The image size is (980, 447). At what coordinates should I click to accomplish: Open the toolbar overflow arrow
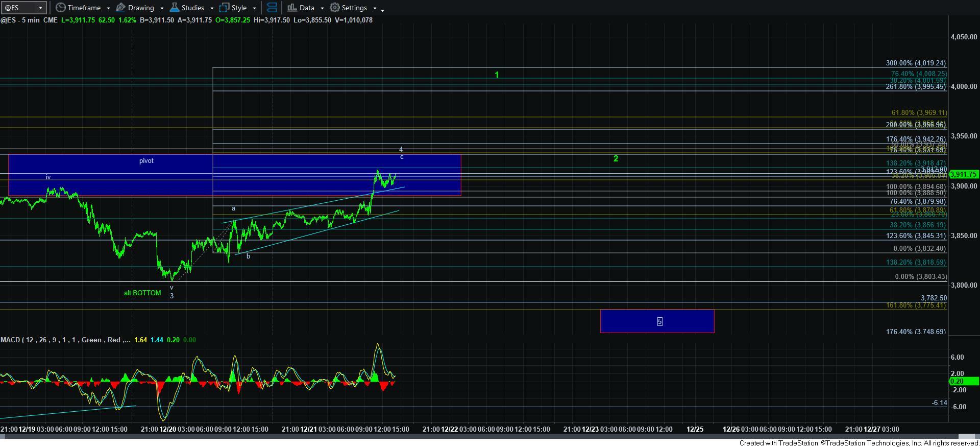[383, 9]
